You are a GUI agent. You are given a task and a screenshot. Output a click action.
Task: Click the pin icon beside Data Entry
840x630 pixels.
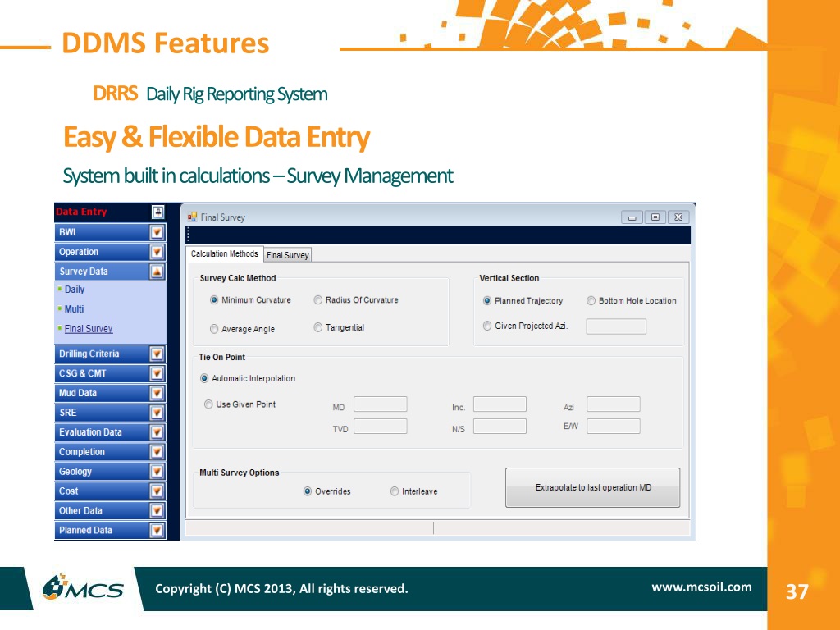[157, 212]
